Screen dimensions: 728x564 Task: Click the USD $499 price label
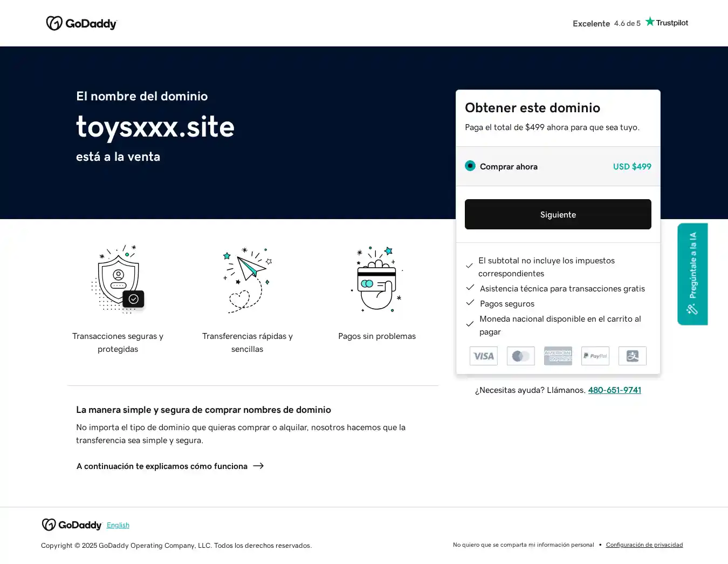[631, 167]
